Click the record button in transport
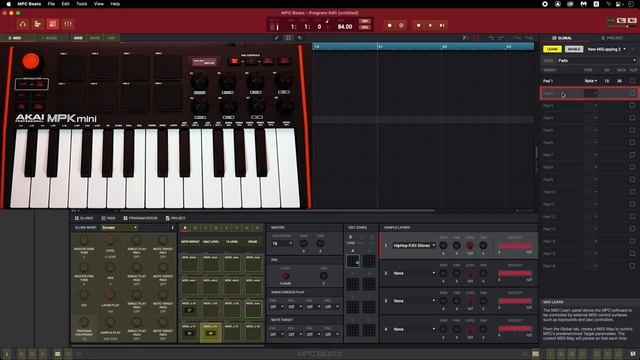The width and height of the screenshot is (640, 360). click(x=389, y=25)
